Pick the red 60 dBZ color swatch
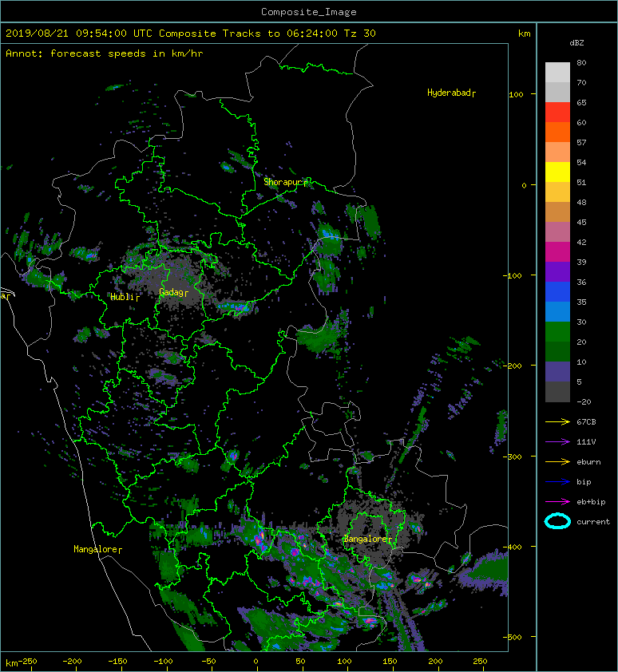Viewport: 618px width, 672px height. coord(557,113)
